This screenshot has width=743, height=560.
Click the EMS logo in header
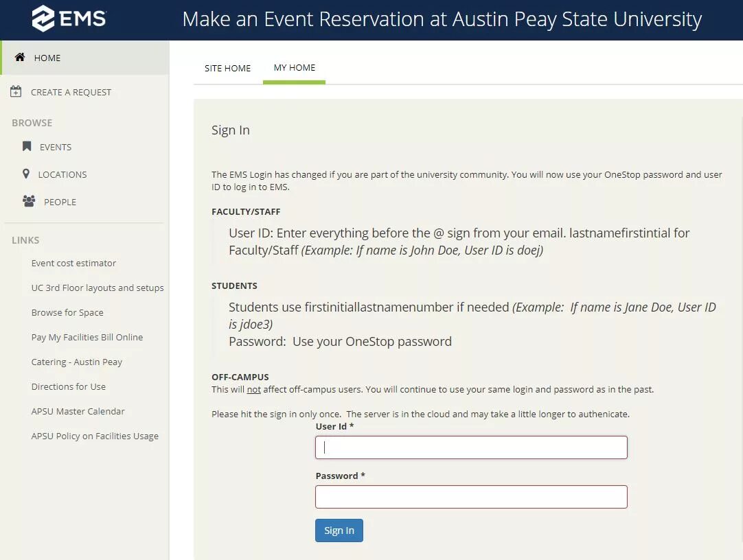click(x=69, y=19)
